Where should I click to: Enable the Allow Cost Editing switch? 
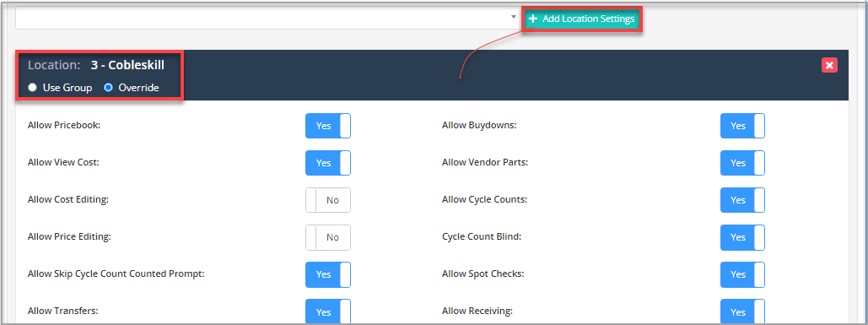(327, 200)
